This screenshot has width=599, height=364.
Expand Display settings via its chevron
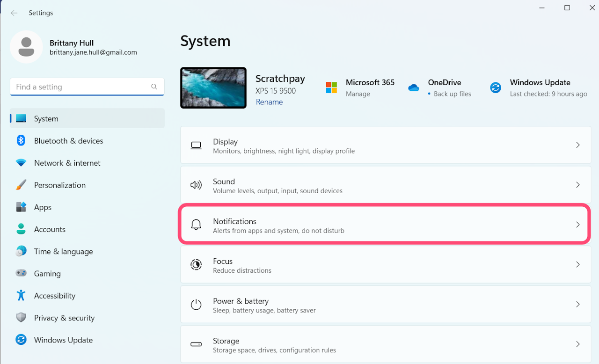(578, 145)
